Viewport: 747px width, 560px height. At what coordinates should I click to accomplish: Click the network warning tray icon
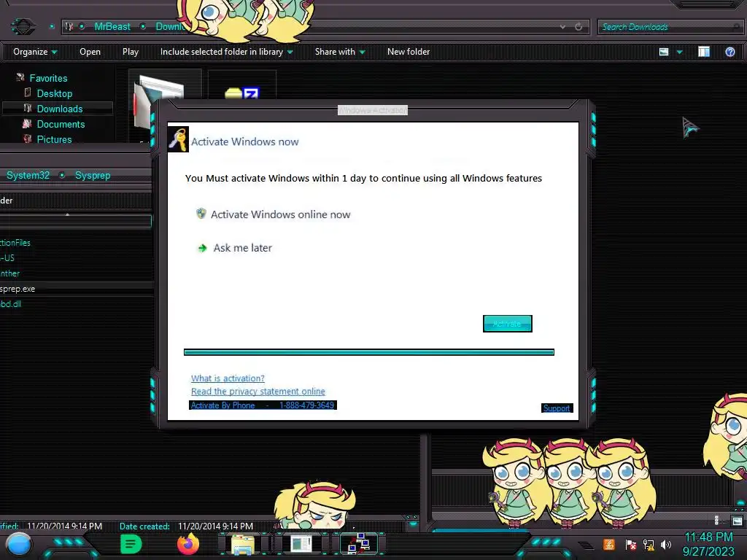pyautogui.click(x=649, y=545)
